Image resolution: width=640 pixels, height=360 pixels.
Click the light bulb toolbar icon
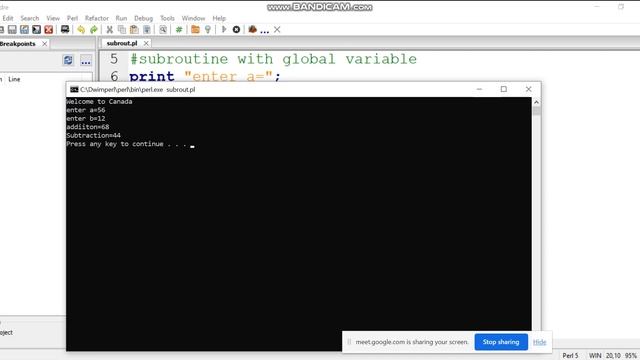click(x=208, y=29)
